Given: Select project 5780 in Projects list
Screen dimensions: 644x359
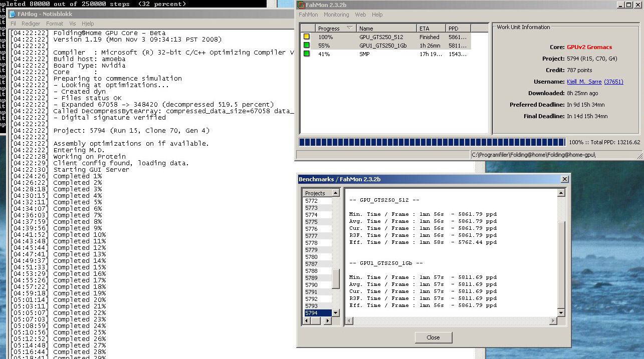Looking at the screenshot, I should pos(317,257).
